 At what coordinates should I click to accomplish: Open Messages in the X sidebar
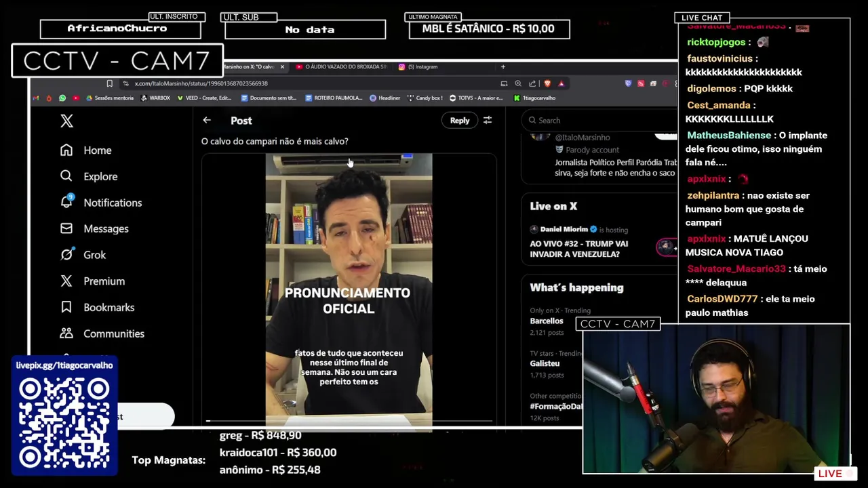[x=94, y=228]
